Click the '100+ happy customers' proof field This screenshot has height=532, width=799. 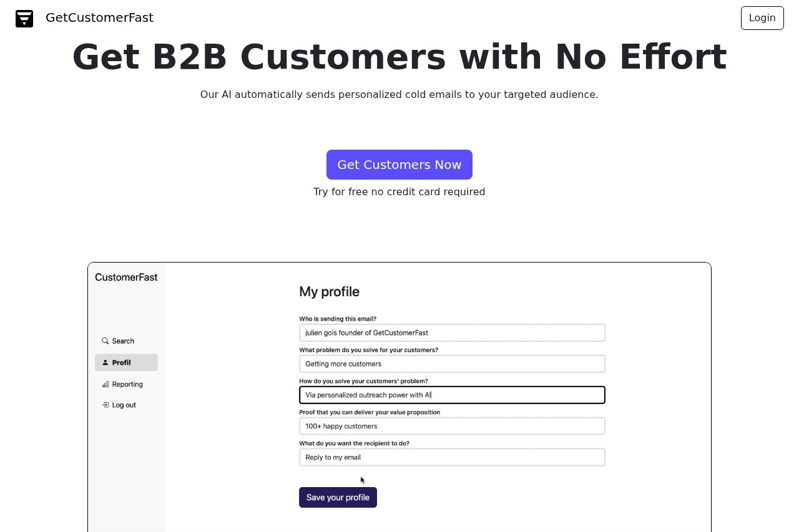coord(452,426)
